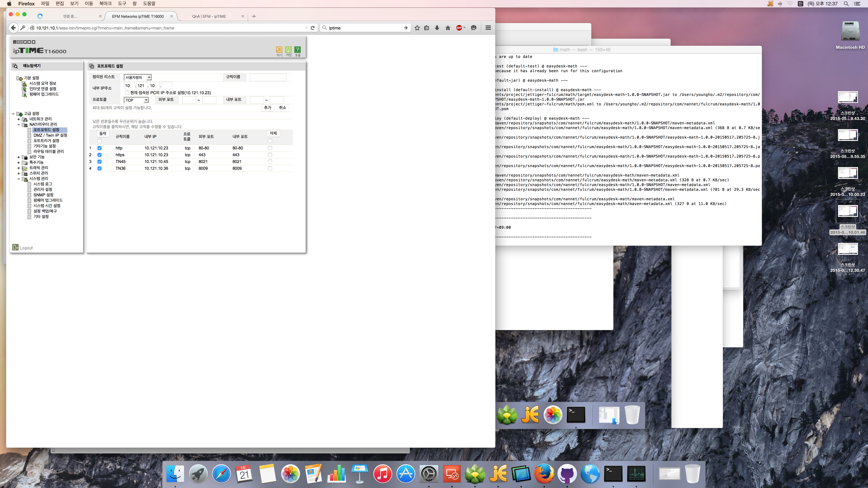Open the 시스템 로그 tree item
The height and width of the screenshot is (488, 868).
[x=43, y=184]
